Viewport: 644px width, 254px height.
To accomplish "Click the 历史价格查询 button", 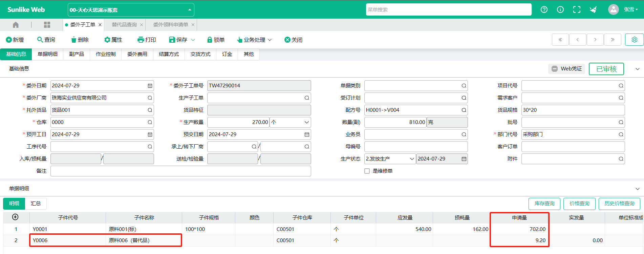I will [x=619, y=204].
